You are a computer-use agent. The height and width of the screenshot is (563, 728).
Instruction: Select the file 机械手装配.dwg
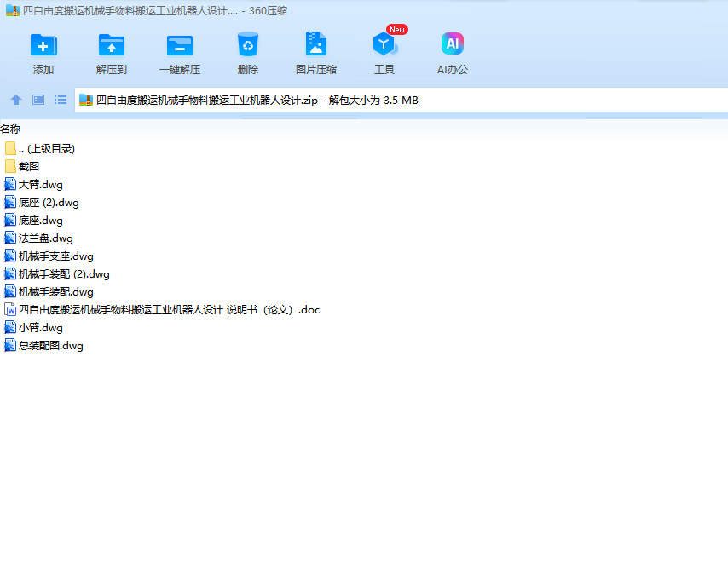coord(55,291)
